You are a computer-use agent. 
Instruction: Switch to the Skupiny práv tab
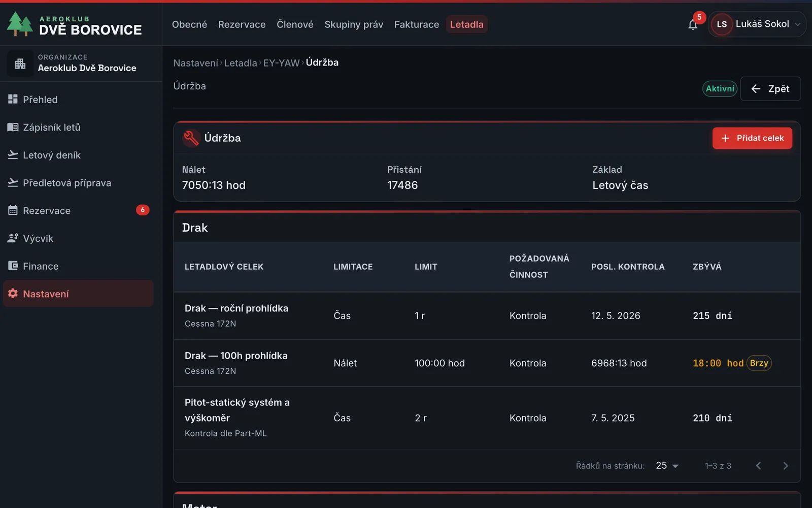point(354,24)
